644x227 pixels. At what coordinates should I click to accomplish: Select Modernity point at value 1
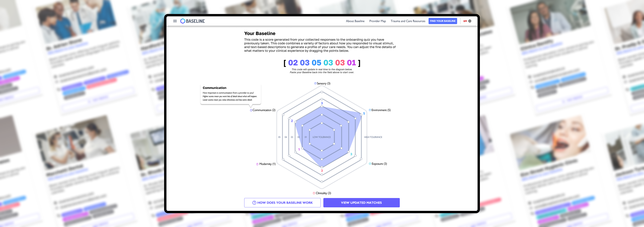pos(302,148)
